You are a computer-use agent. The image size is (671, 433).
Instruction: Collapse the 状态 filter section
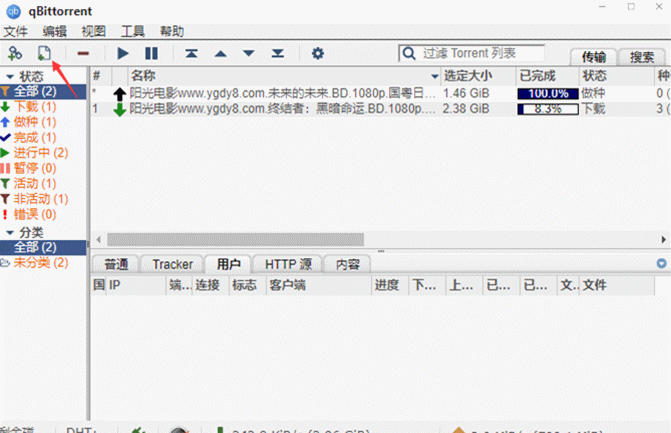tap(9, 76)
